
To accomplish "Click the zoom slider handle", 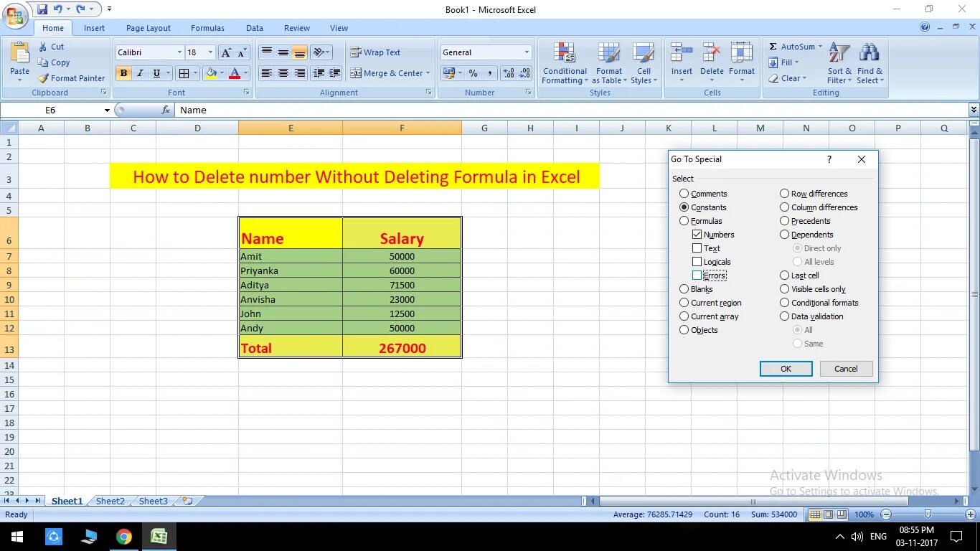I will tap(928, 514).
